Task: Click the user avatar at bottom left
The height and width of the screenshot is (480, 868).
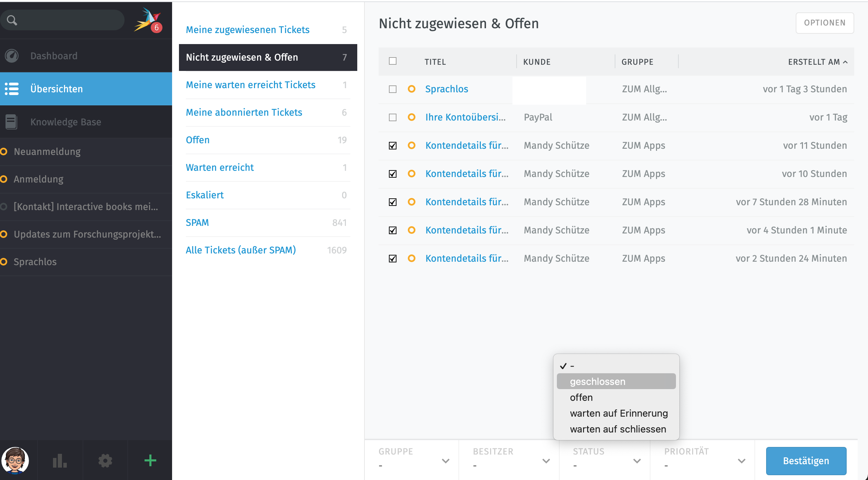Action: 15,461
